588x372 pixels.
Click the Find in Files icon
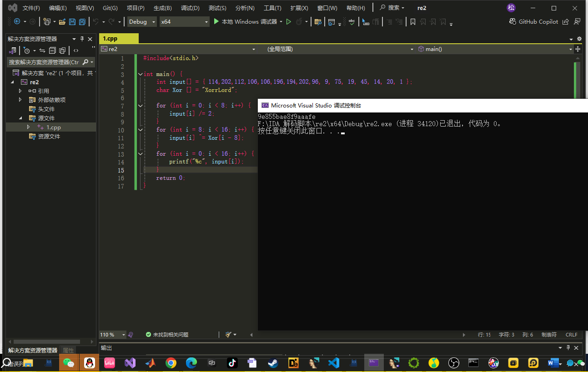pyautogui.click(x=318, y=22)
